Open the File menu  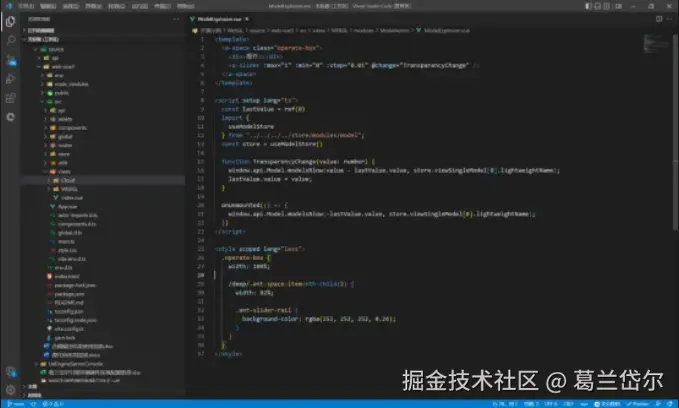coord(26,6)
